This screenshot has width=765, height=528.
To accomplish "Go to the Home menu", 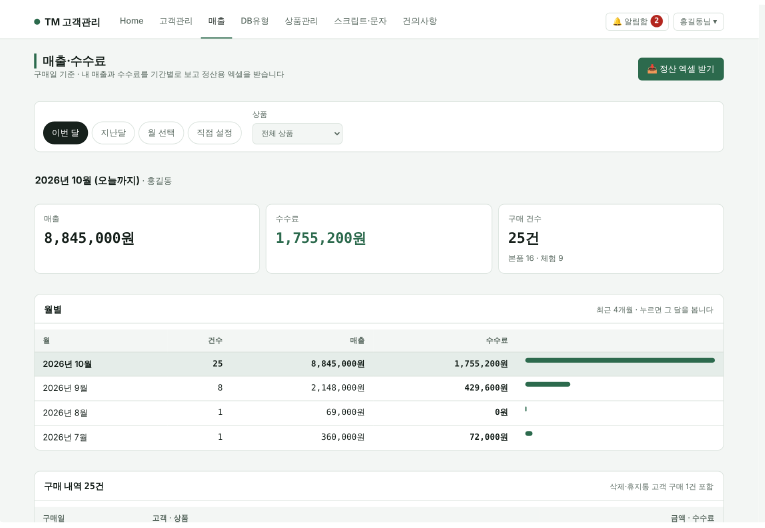I will [x=131, y=21].
